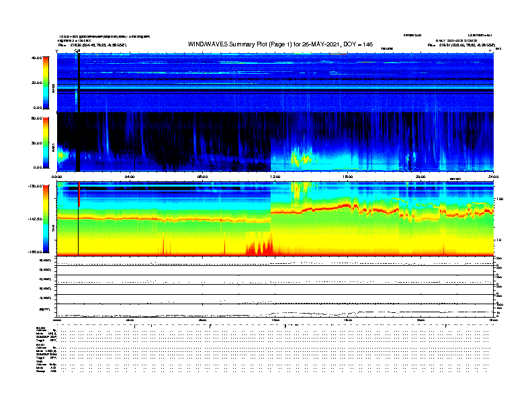Click the RAD2 vertical axis label
Image resolution: width=532 pixels, height=411 pixels.
coord(54,88)
